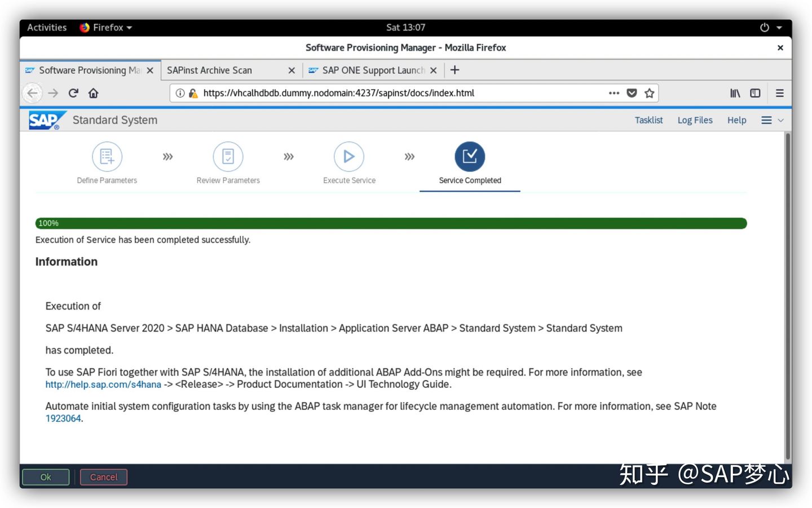Screen dimensions: 812x508
Task: Close the SAPinst Archive Scan tab
Action: click(292, 70)
